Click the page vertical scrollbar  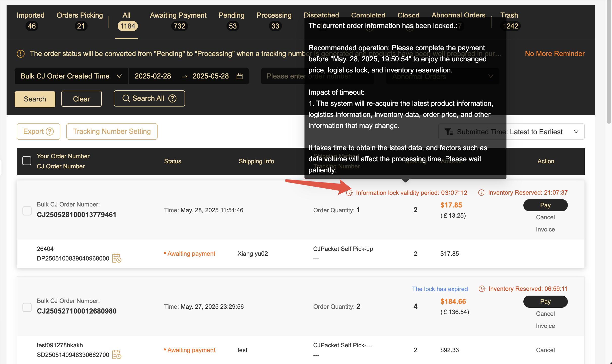click(x=609, y=62)
